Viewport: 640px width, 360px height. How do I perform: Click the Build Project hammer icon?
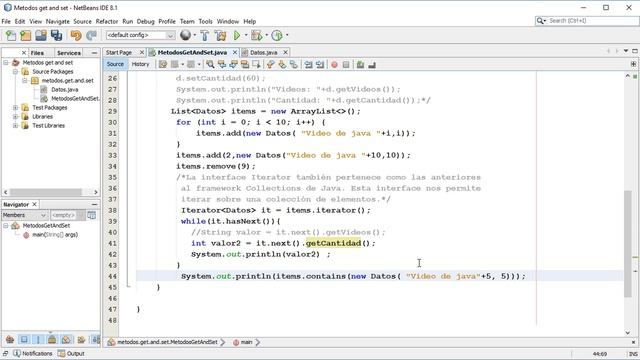tap(205, 36)
